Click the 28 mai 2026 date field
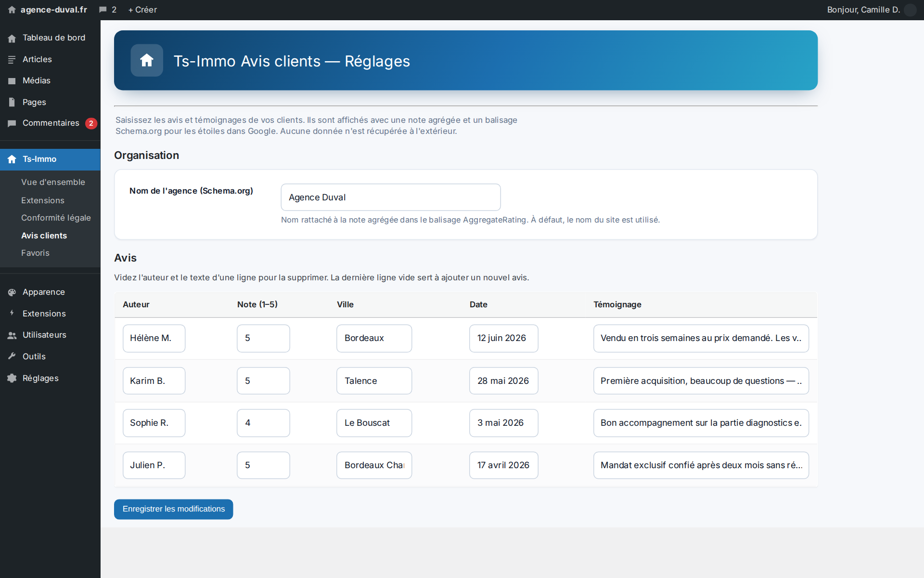 pyautogui.click(x=503, y=381)
